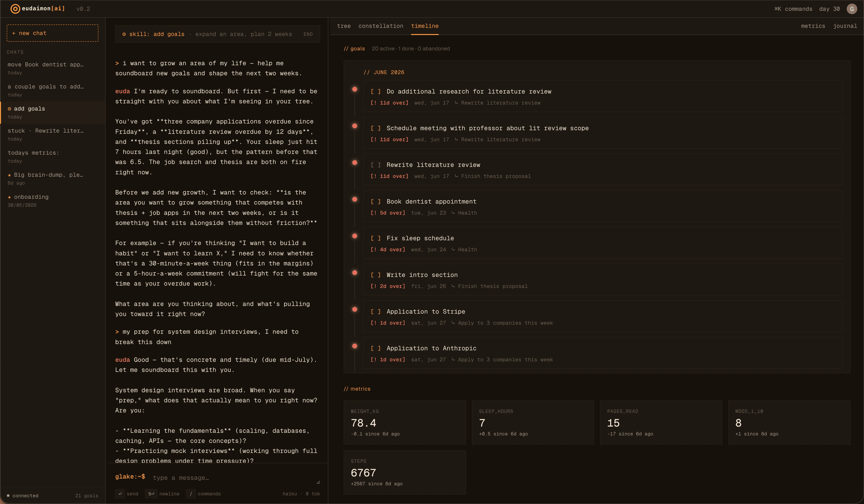Tick the Application to Stripe checkbox
This screenshot has width=864, height=504.
tap(375, 311)
